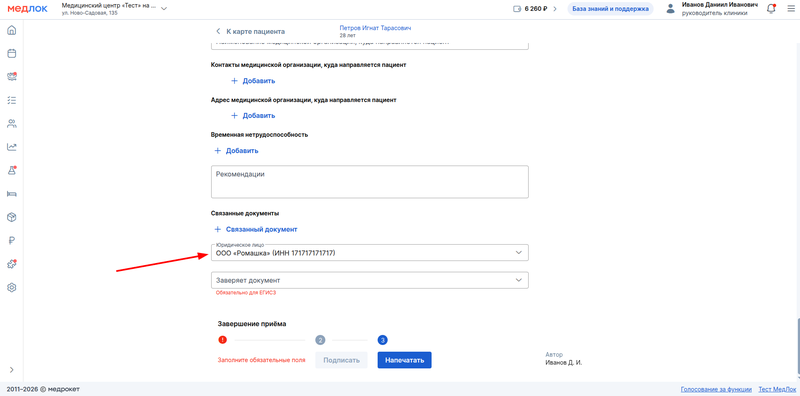This screenshot has width=800, height=396.
Task: Open the settings gear icon in sidebar
Action: 12,287
